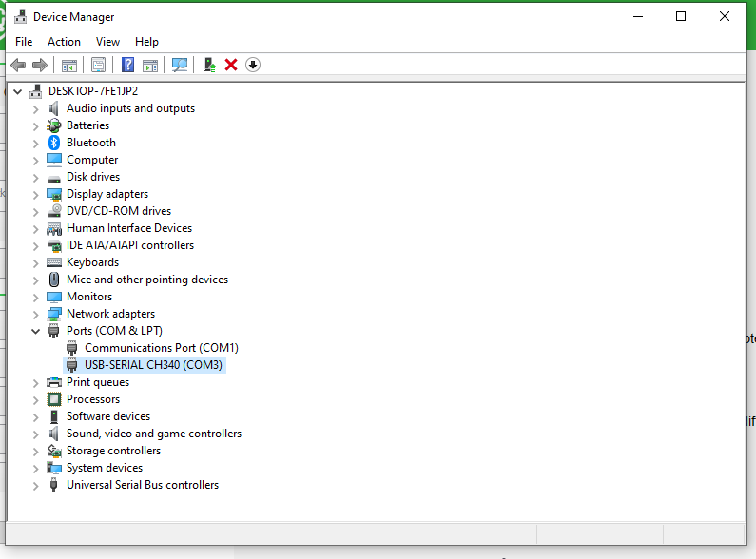Screen dimensions: 756x559
Task: Click the Disable device down-arrow icon
Action: (x=253, y=65)
